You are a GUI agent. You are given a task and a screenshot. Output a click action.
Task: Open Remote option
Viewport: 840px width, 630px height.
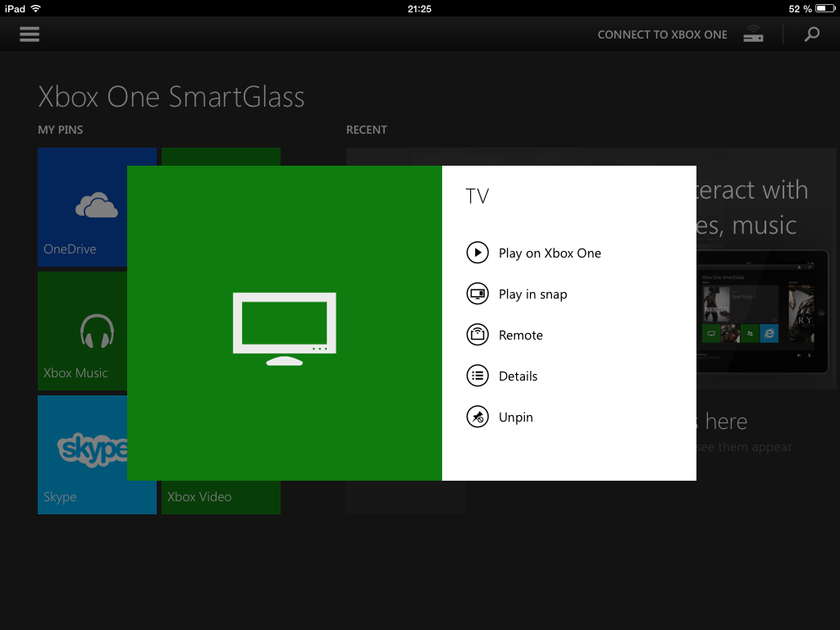(521, 336)
